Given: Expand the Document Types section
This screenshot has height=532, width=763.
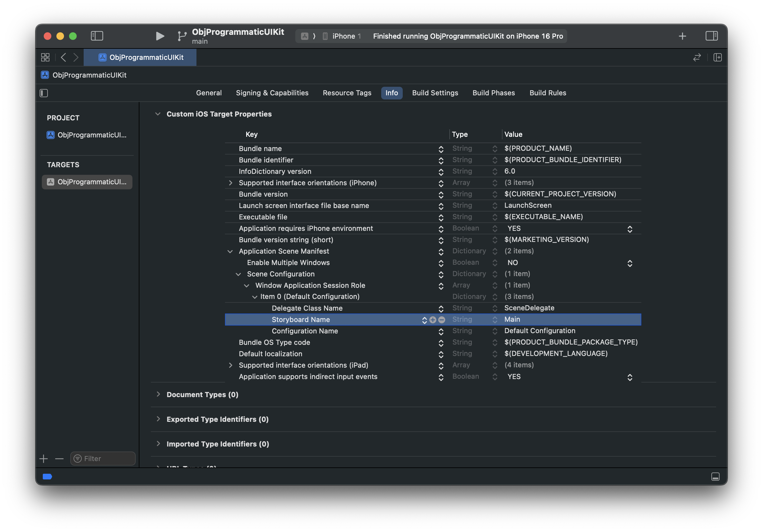Looking at the screenshot, I should click(158, 395).
